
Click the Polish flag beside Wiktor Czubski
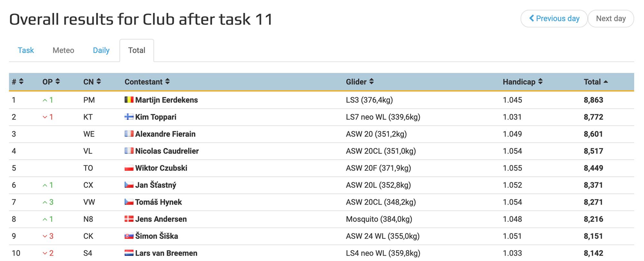pos(129,168)
